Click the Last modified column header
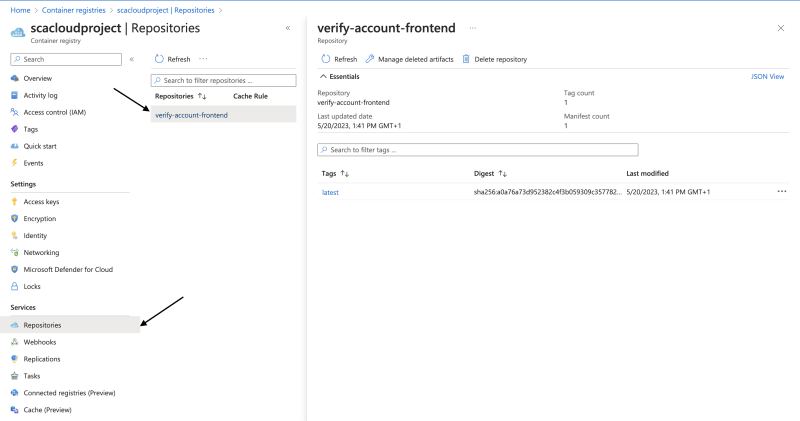Screen dimensions: 800x421 tap(647, 174)
